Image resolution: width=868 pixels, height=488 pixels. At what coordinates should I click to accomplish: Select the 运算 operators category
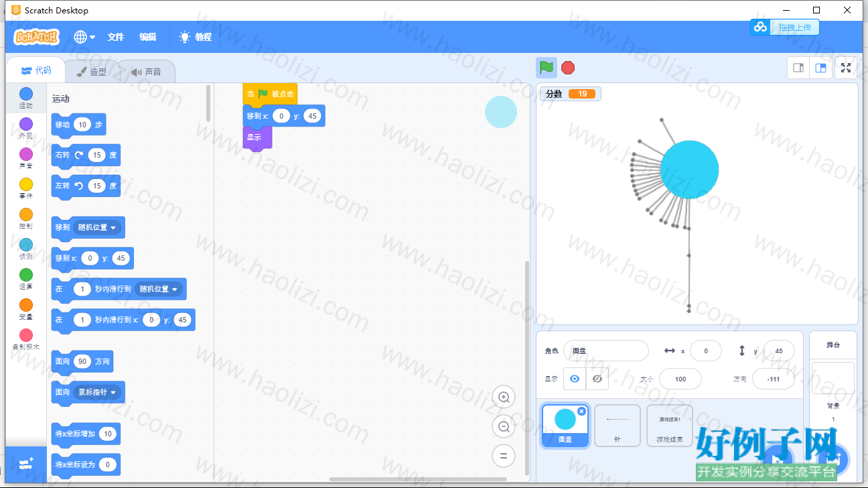(25, 279)
